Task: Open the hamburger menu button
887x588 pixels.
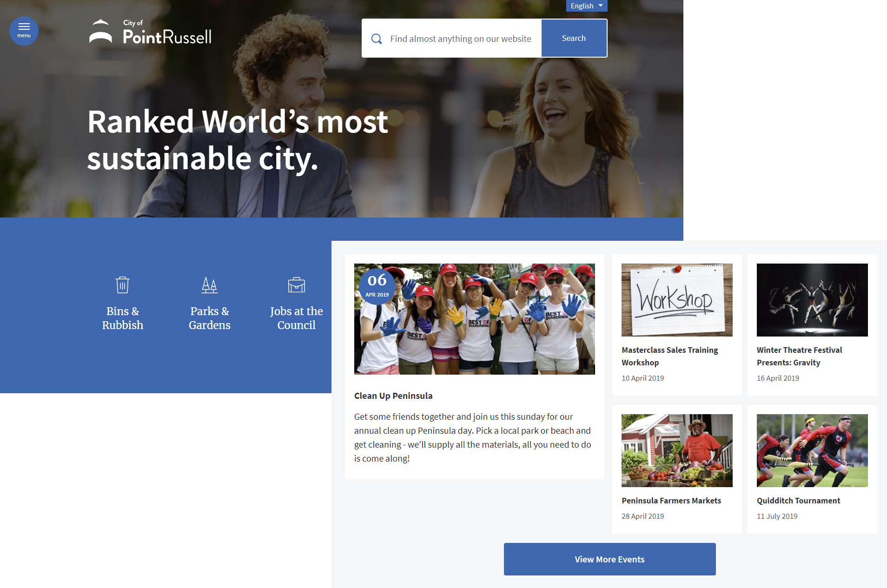Action: [x=24, y=31]
